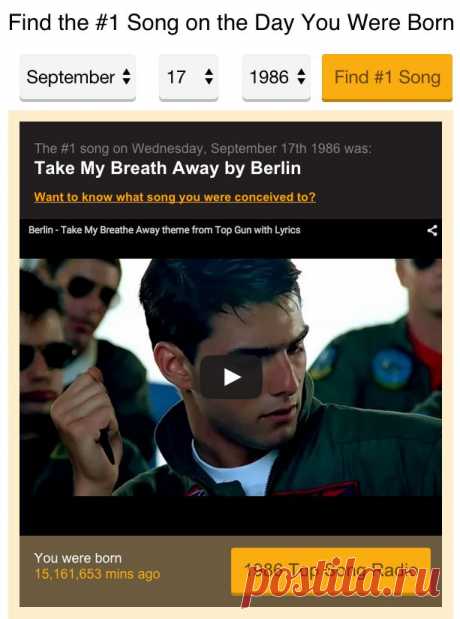The image size is (460, 619).
Task: Click the Top Gun video thumbnail image
Action: tap(231, 377)
